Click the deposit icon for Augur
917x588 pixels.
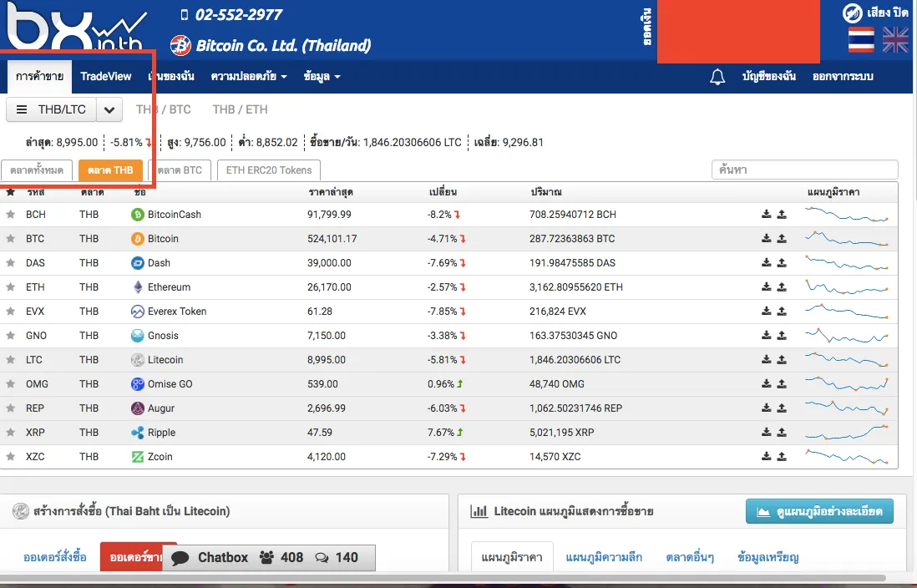tap(766, 408)
